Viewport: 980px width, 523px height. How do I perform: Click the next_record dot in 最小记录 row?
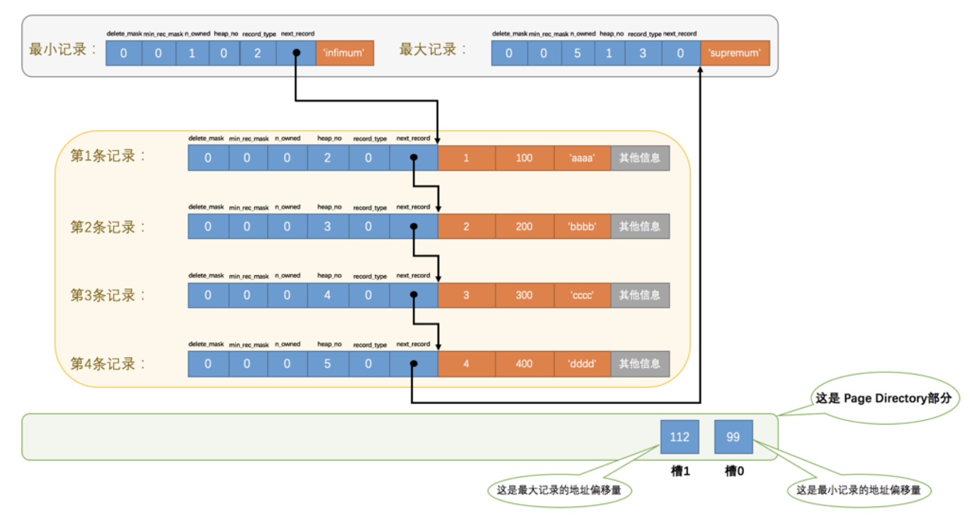(x=297, y=53)
